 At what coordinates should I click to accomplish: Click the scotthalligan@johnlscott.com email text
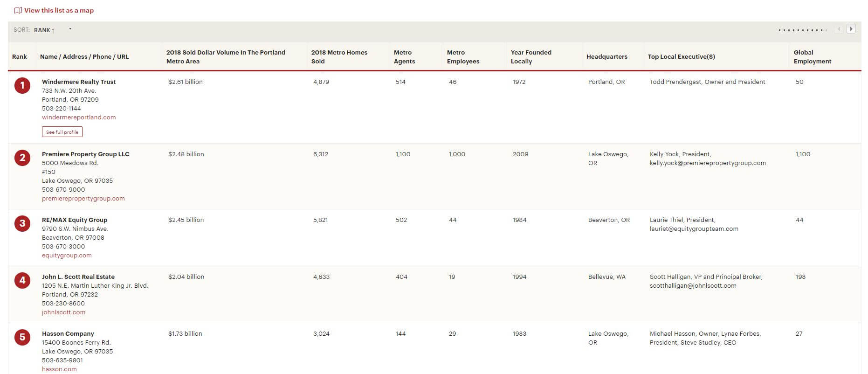click(693, 285)
